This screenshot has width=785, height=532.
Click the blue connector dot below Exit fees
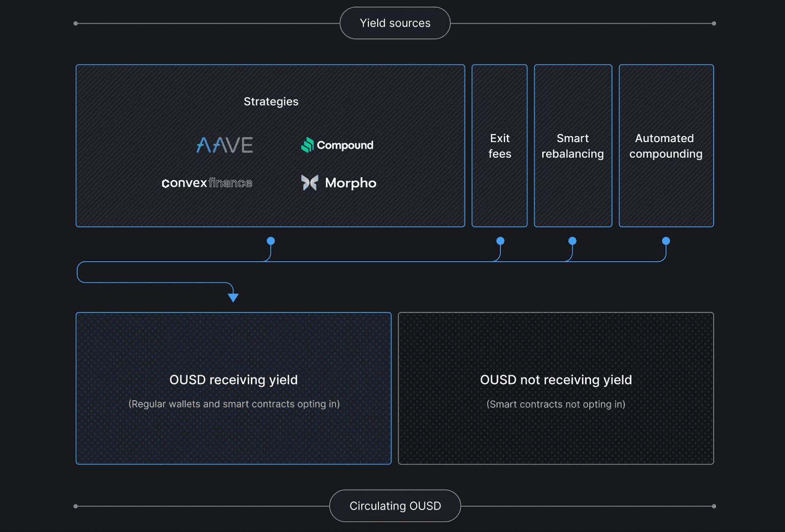tap(500, 241)
